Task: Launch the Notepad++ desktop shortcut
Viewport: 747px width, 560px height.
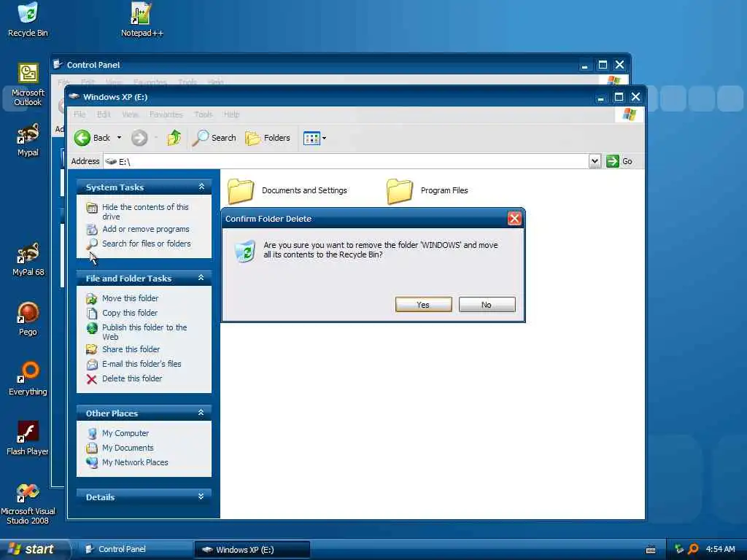Action: coord(142,19)
